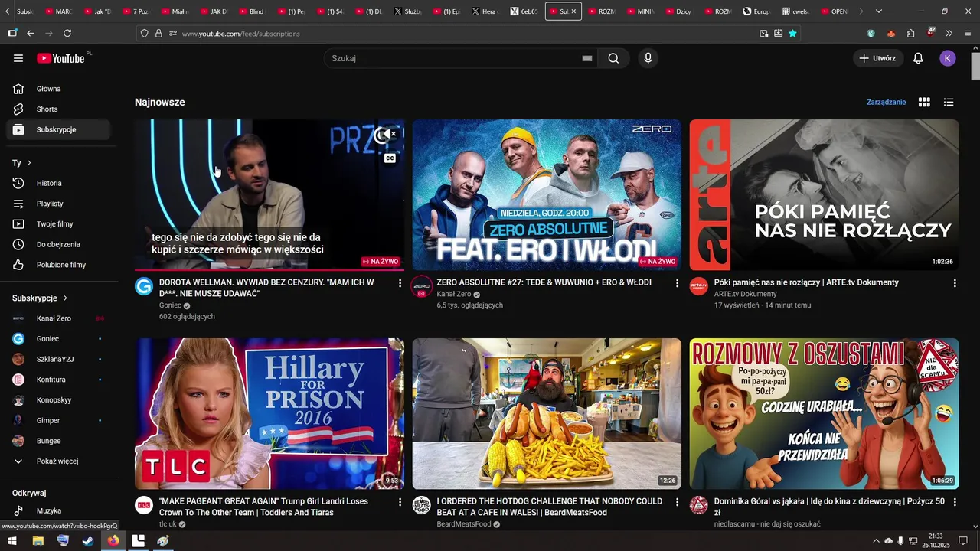Open Twoje filmy in the sidebar
Screen dimensions: 980x551
[58, 224]
